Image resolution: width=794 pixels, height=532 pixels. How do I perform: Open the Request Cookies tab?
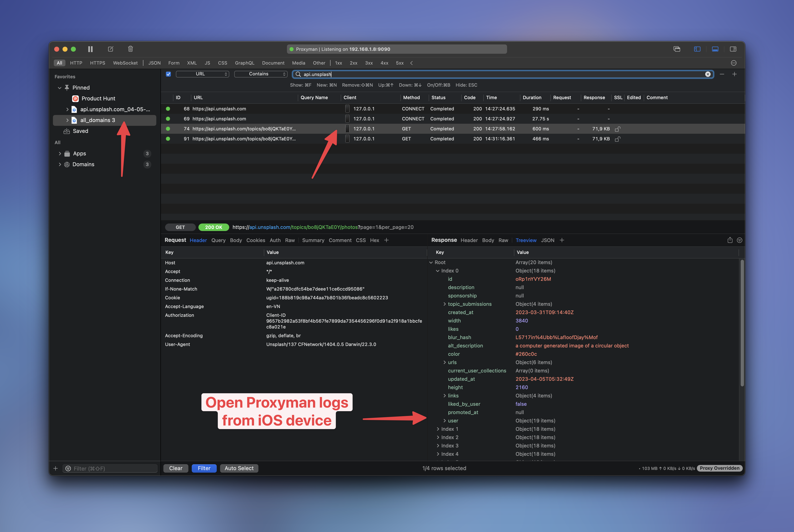256,240
